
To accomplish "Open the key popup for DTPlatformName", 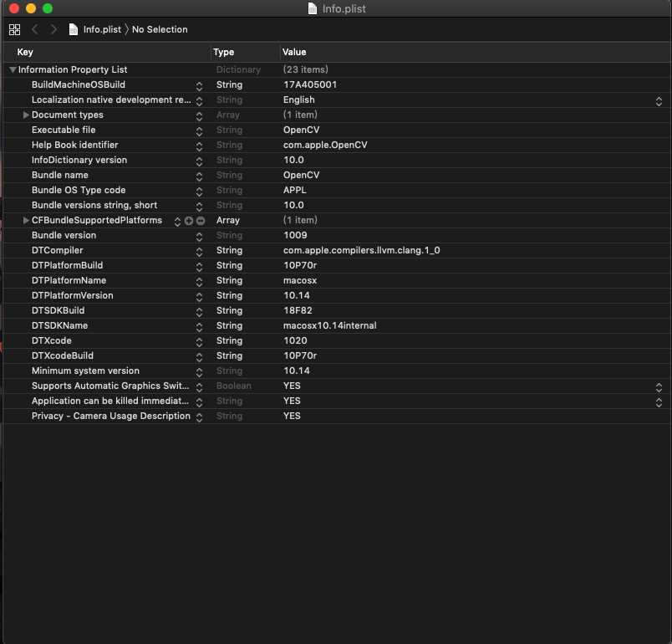I will coord(199,282).
